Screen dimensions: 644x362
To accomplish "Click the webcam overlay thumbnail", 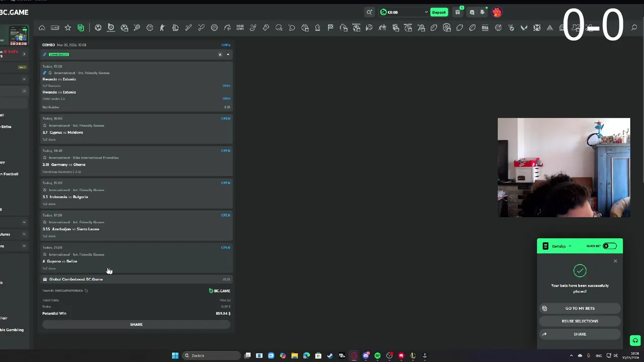I will (563, 167).
